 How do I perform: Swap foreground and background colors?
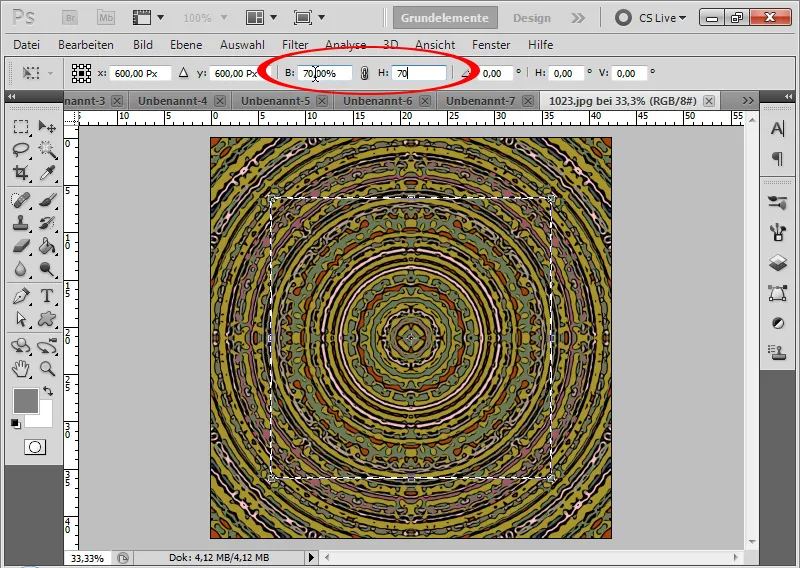[x=47, y=391]
